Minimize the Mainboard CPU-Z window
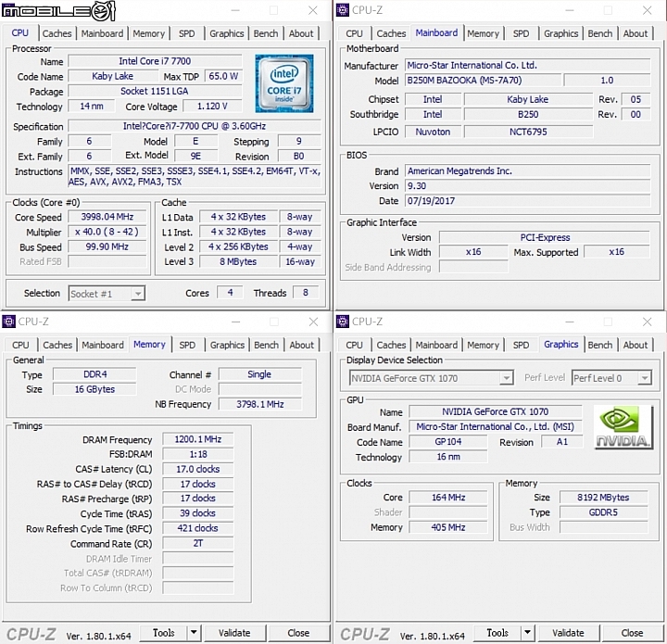This screenshot has height=644, width=667. [570, 10]
